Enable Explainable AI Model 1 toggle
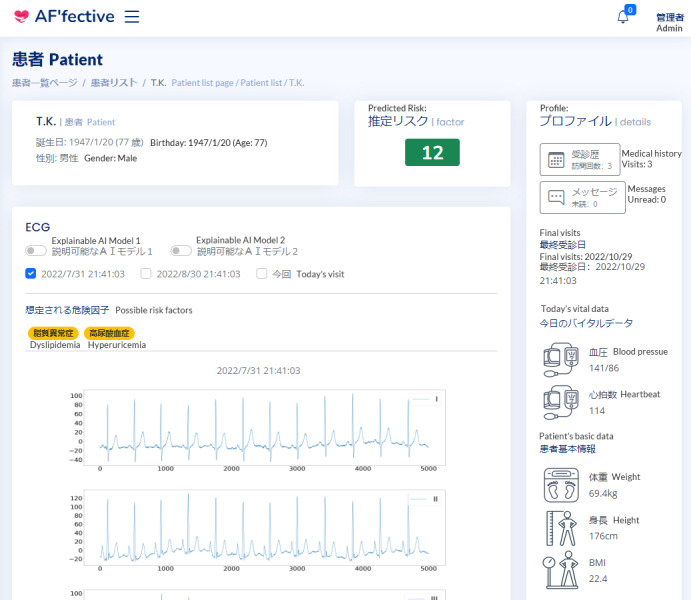 pyautogui.click(x=36, y=251)
